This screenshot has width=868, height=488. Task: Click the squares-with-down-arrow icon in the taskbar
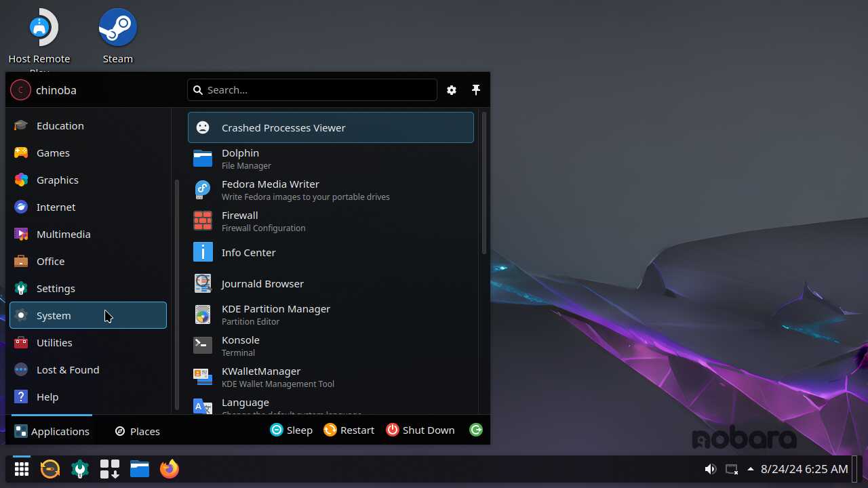[110, 468]
